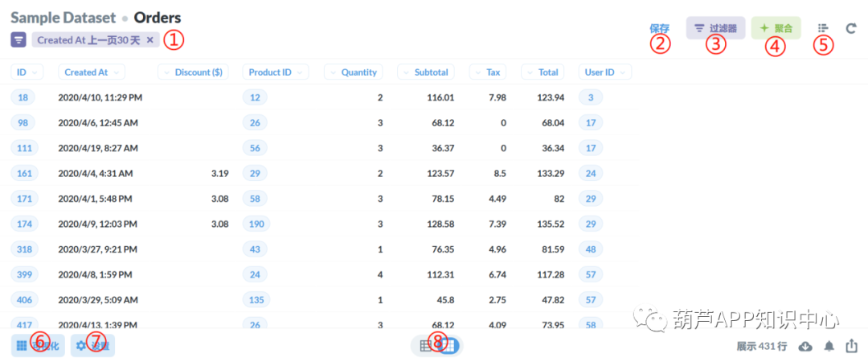Open the Tax column header menu
The height and width of the screenshot is (358, 868).
(x=488, y=72)
